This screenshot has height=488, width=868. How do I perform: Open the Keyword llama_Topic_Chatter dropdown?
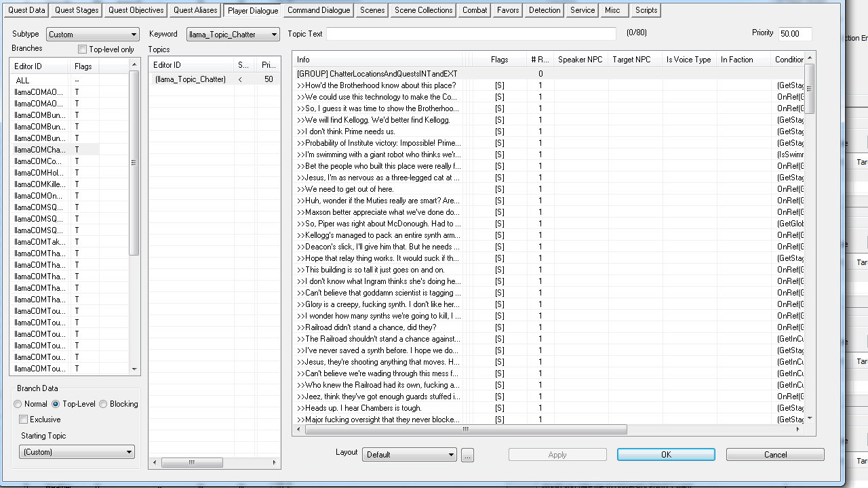[233, 35]
